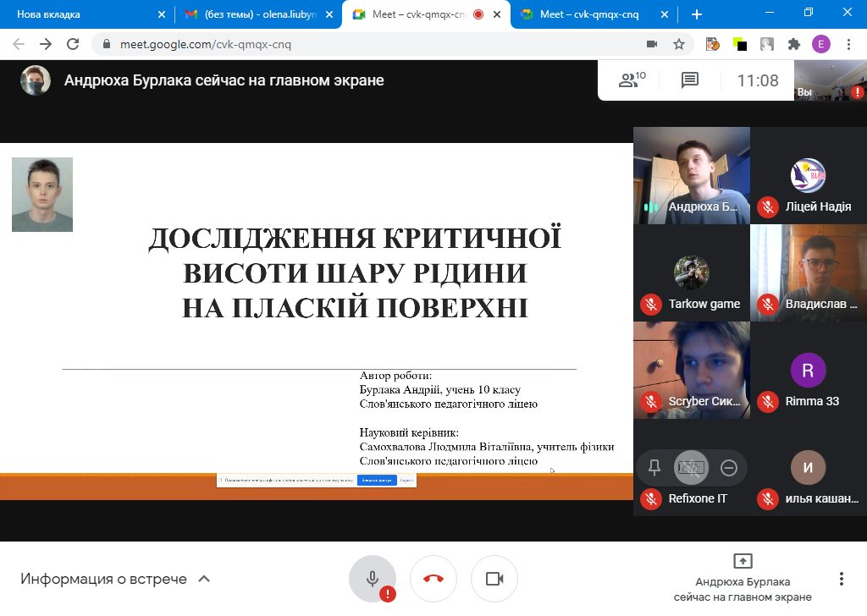Open the three-dot more options menu
The image size is (867, 616).
coord(841,579)
